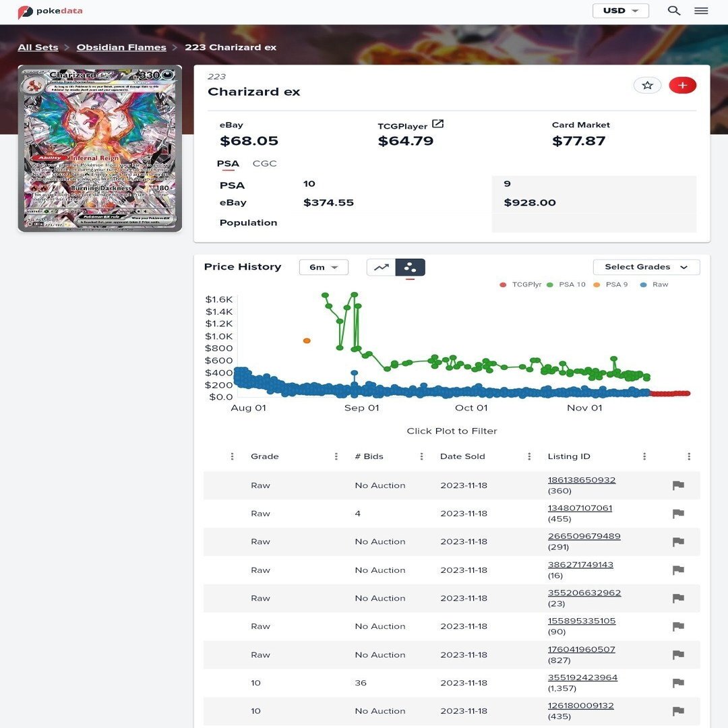Click the 'Click Plot to Filter' text
Viewport: 728px width, 728px height.
pyautogui.click(x=452, y=431)
